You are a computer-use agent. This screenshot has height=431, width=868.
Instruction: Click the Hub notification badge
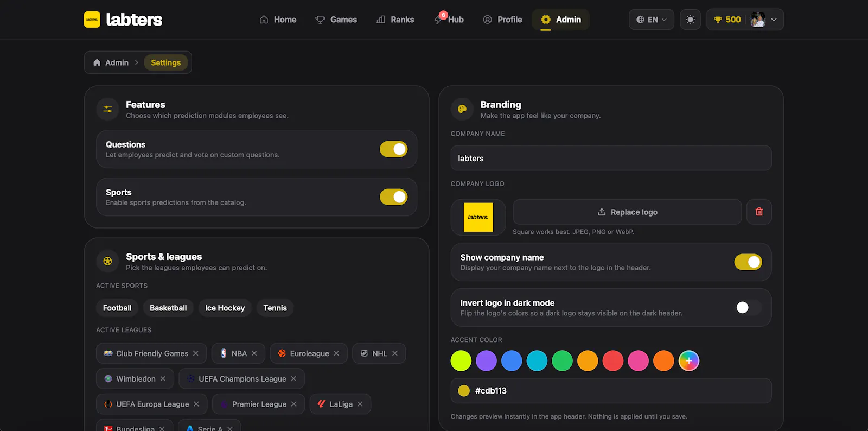coord(443,15)
